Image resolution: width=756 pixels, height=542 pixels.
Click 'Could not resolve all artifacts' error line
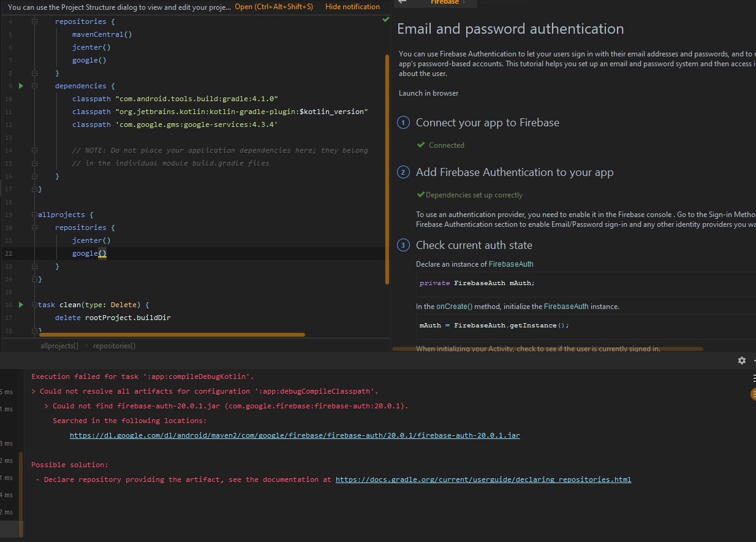coord(205,391)
